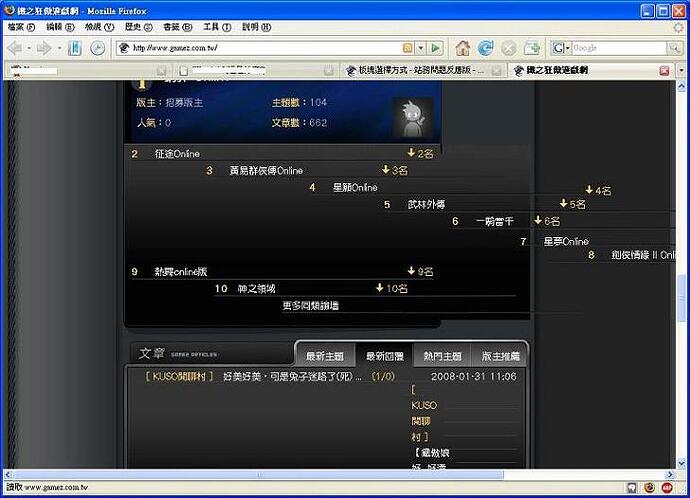Reload the page with refresh icon
The width and height of the screenshot is (690, 498).
(485, 48)
